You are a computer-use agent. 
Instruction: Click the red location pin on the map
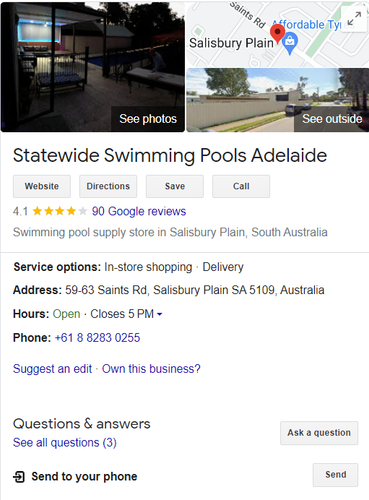click(x=277, y=33)
